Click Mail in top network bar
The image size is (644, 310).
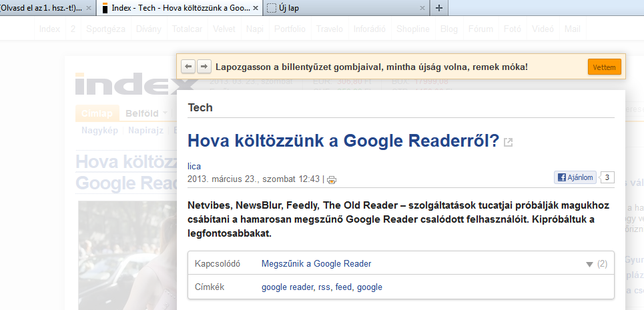pos(573,29)
